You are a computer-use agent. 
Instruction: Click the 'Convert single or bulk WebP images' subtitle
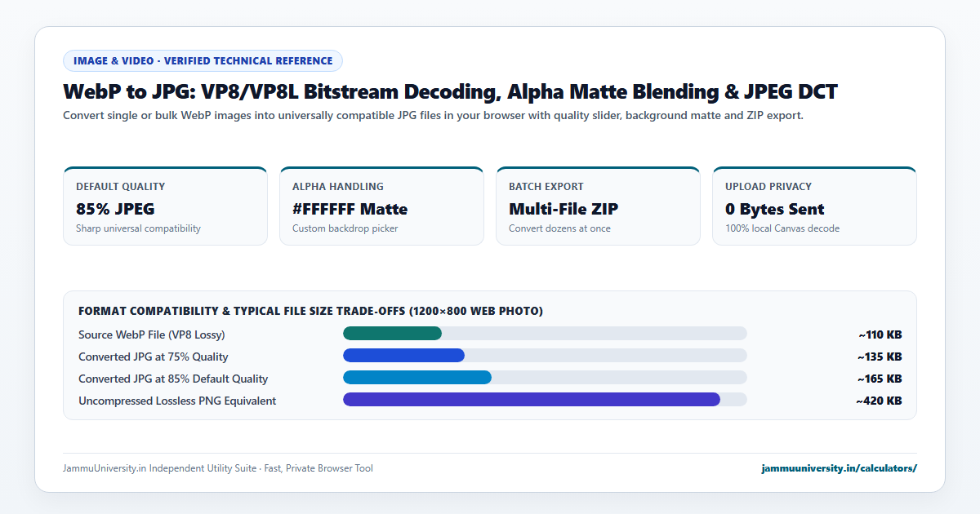(x=433, y=116)
